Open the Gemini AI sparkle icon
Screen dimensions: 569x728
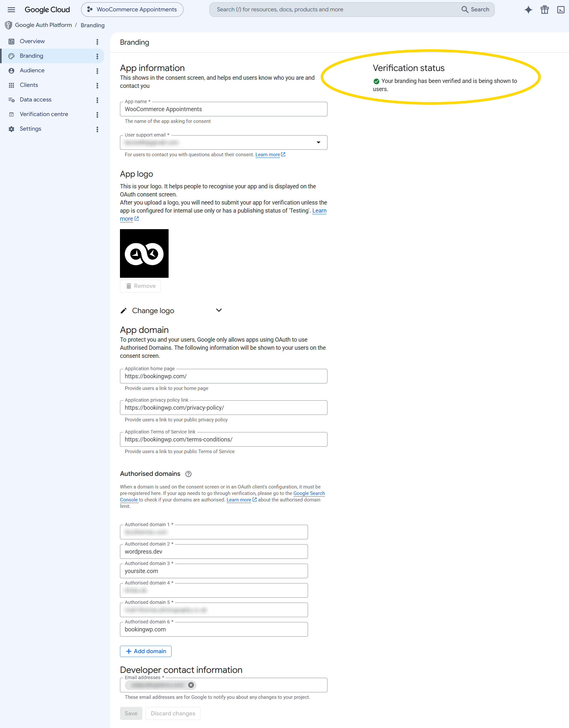[528, 10]
